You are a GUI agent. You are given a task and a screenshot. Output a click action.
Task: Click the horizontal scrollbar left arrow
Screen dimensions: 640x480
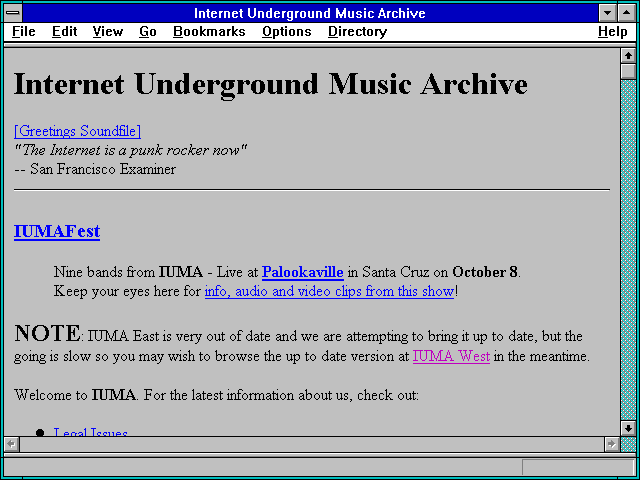(11, 444)
